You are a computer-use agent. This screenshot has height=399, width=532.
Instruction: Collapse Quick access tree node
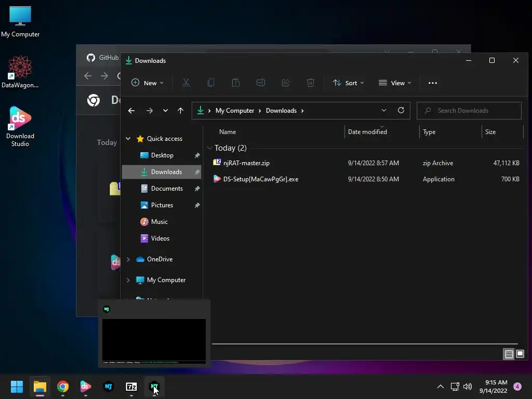(128, 138)
